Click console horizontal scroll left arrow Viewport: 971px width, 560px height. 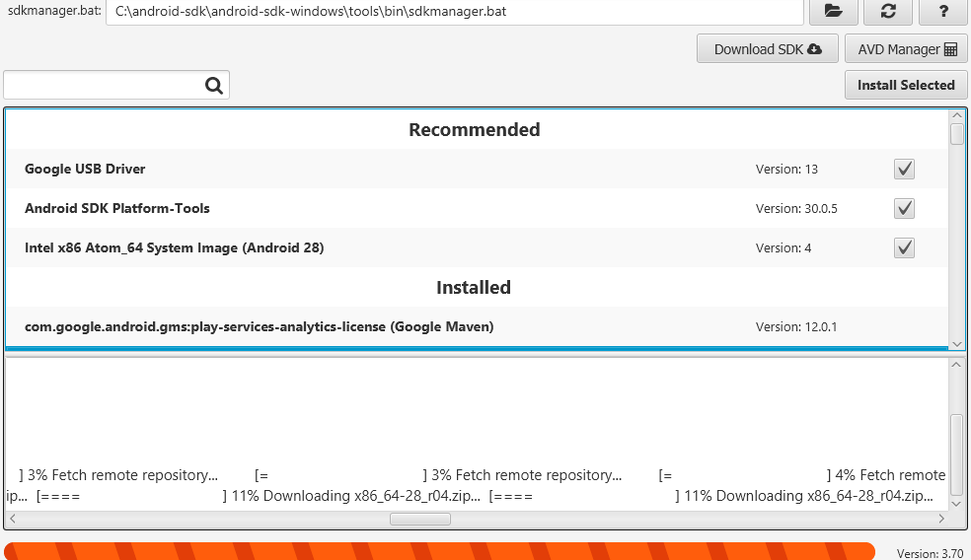(x=13, y=519)
